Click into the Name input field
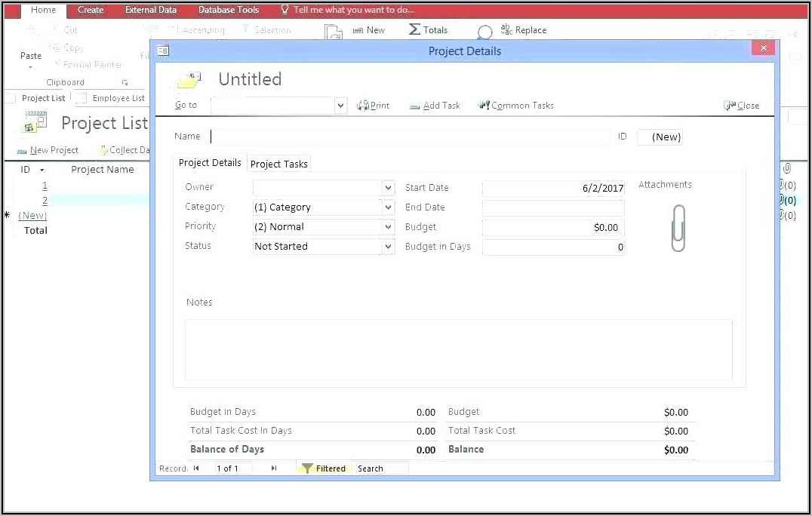 [410, 137]
